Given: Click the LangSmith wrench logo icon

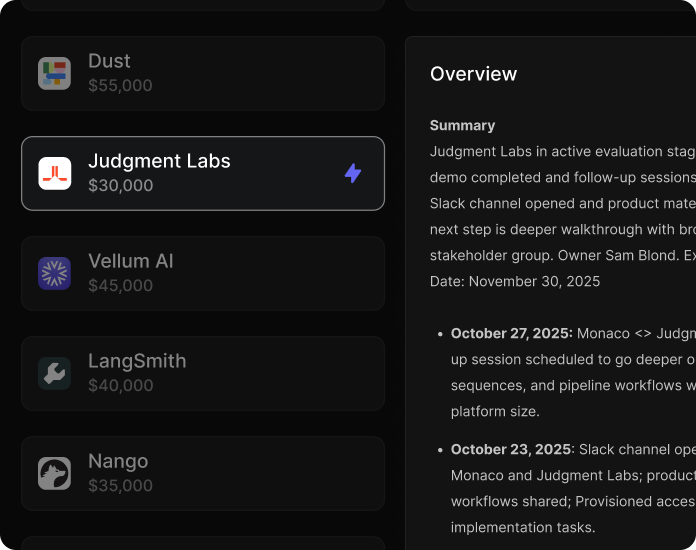Looking at the screenshot, I should click(54, 373).
